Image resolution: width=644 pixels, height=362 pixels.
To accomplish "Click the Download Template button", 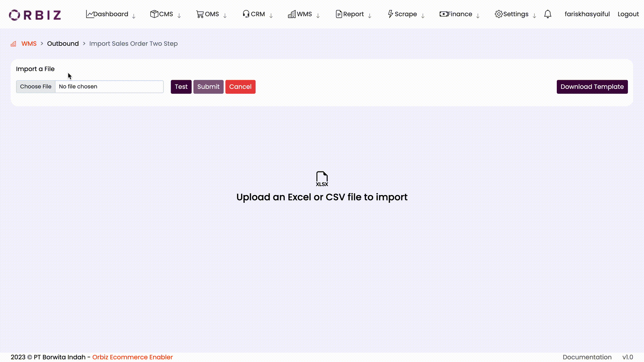I will (x=592, y=86).
